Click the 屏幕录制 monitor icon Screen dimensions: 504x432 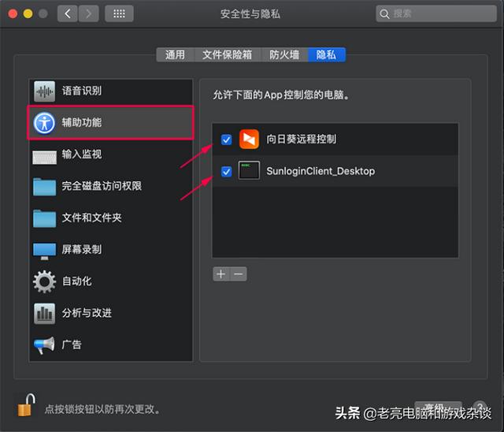44,251
